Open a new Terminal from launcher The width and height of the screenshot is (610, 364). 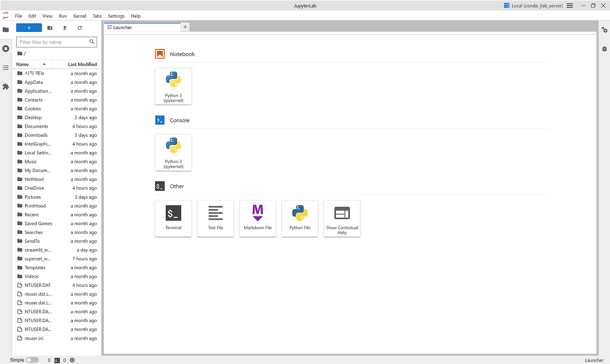coord(173,219)
